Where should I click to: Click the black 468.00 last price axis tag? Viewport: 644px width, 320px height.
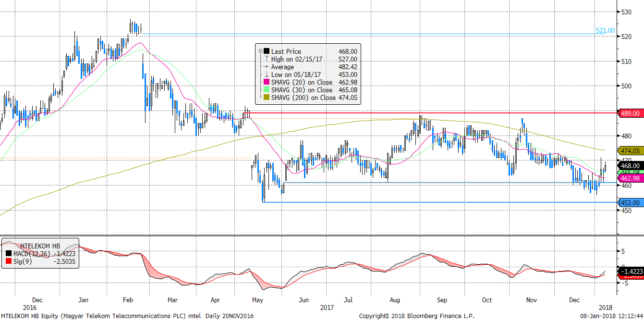pyautogui.click(x=630, y=166)
